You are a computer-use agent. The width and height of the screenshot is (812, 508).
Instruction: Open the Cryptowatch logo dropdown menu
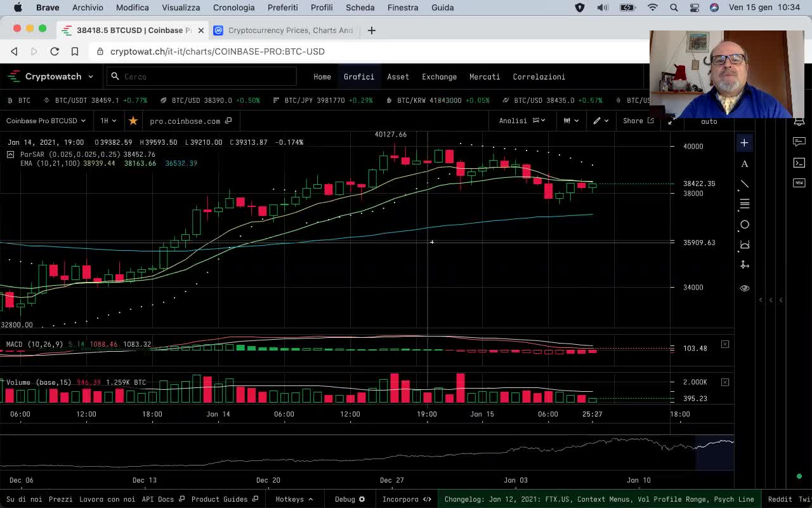click(x=50, y=76)
